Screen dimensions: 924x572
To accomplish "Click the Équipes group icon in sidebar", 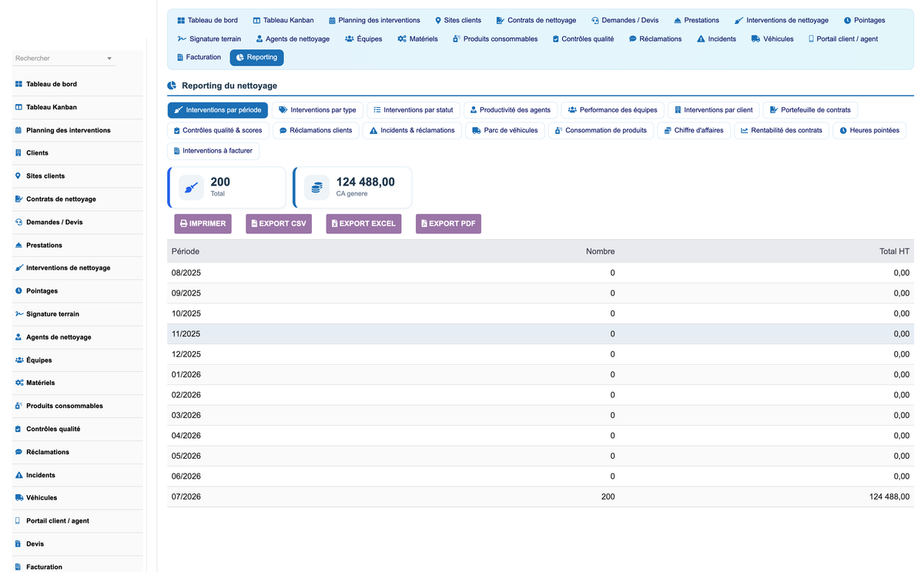I will pos(18,360).
